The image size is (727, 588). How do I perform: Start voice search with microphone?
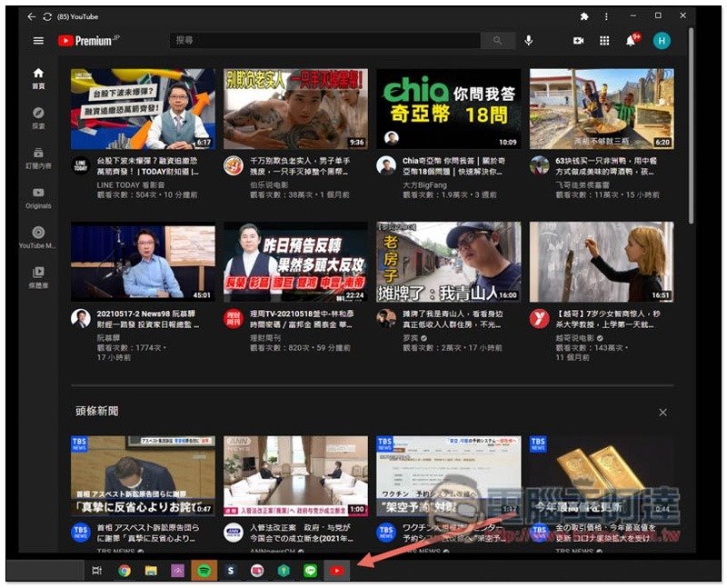[x=529, y=41]
